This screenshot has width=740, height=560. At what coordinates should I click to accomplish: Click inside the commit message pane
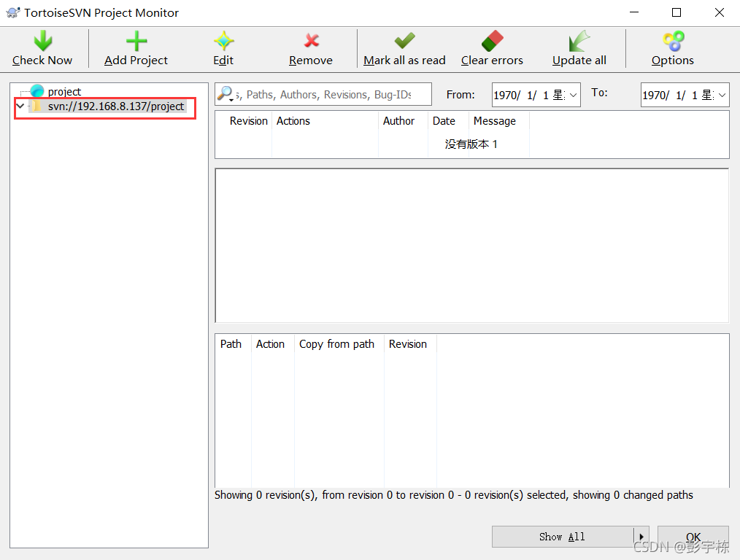tap(472, 246)
